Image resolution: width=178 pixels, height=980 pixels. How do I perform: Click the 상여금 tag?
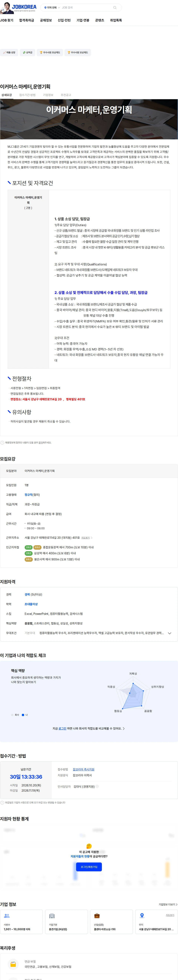click(27, 53)
